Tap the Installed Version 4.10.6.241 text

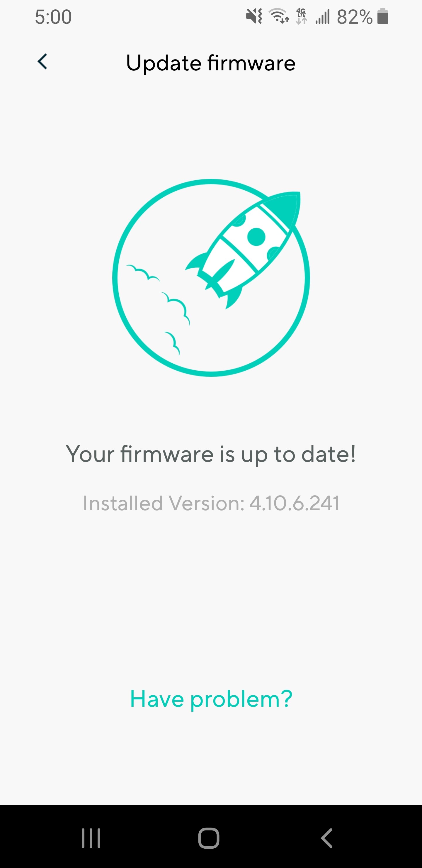(x=211, y=503)
